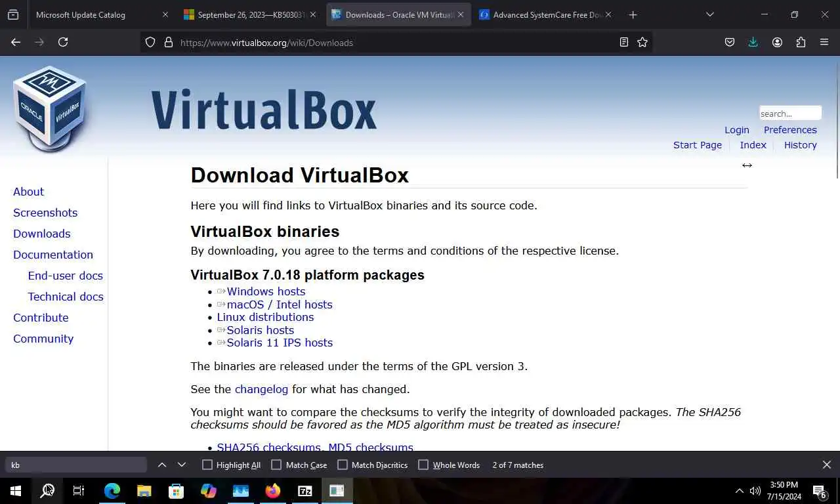Open tracking protection shield icon
The image size is (840, 504).
pyautogui.click(x=150, y=42)
